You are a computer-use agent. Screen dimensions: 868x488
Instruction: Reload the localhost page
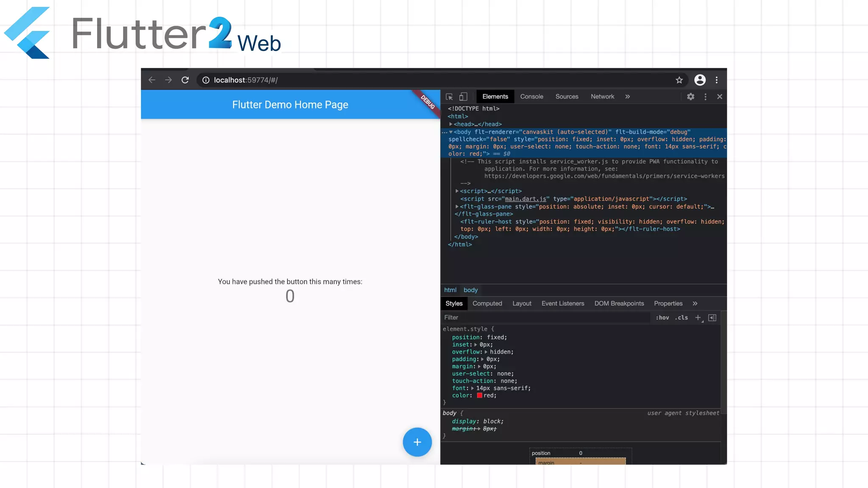coord(185,80)
